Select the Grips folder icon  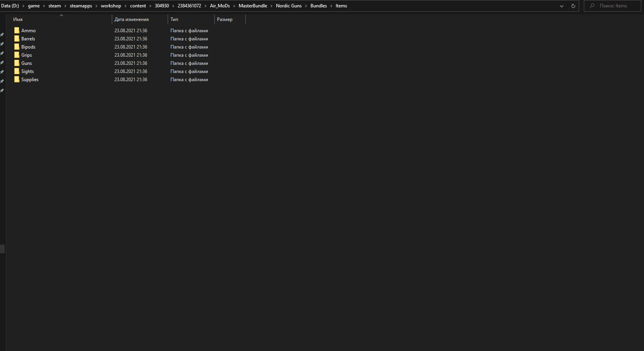(x=17, y=55)
